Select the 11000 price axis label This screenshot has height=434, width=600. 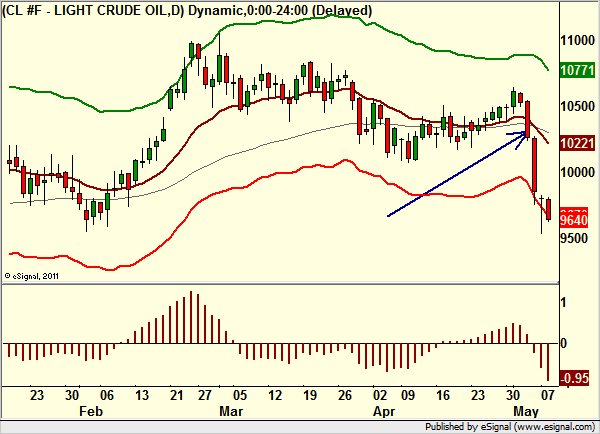coord(577,40)
